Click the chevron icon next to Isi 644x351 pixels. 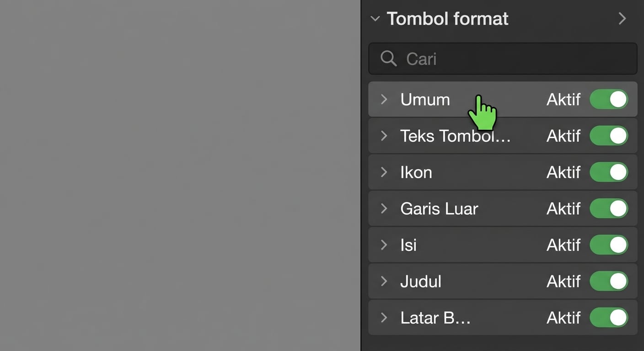click(383, 245)
